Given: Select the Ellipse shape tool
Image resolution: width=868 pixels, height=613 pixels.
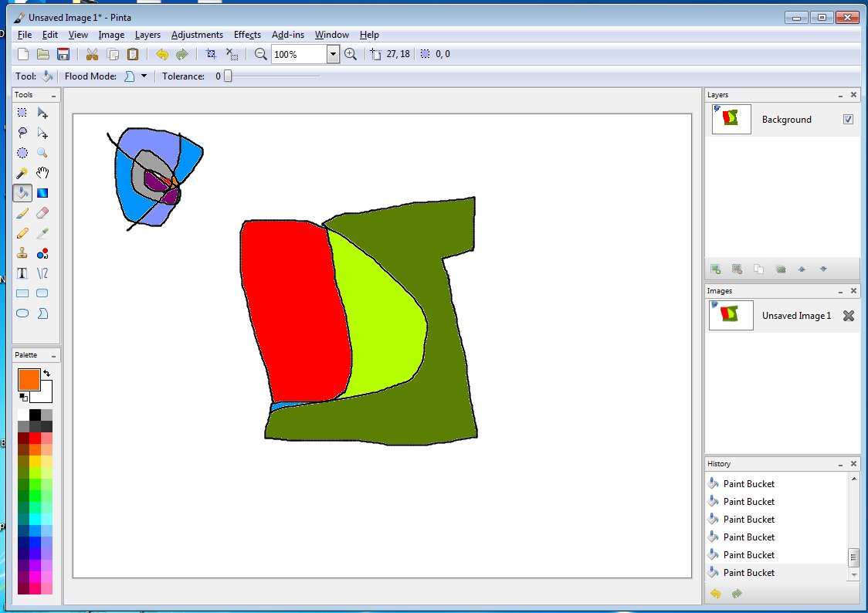Looking at the screenshot, I should (x=22, y=313).
